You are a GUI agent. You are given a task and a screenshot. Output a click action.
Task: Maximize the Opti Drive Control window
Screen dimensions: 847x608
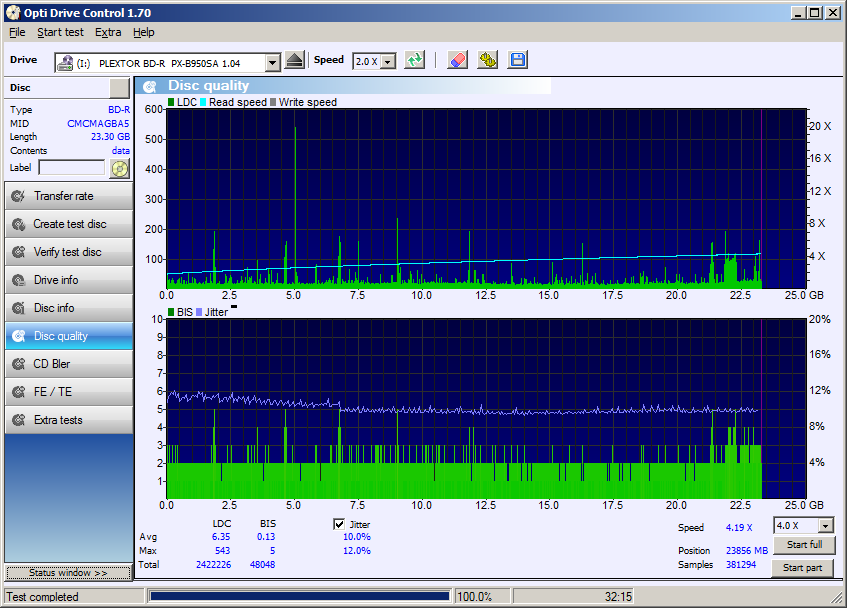[x=815, y=12]
